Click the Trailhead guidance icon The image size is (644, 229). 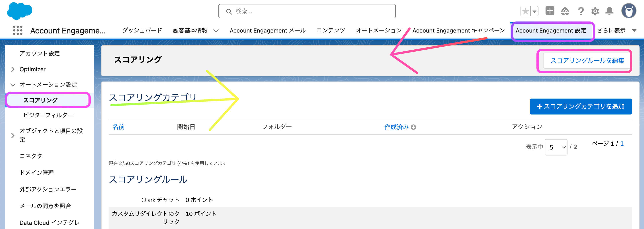pyautogui.click(x=565, y=11)
